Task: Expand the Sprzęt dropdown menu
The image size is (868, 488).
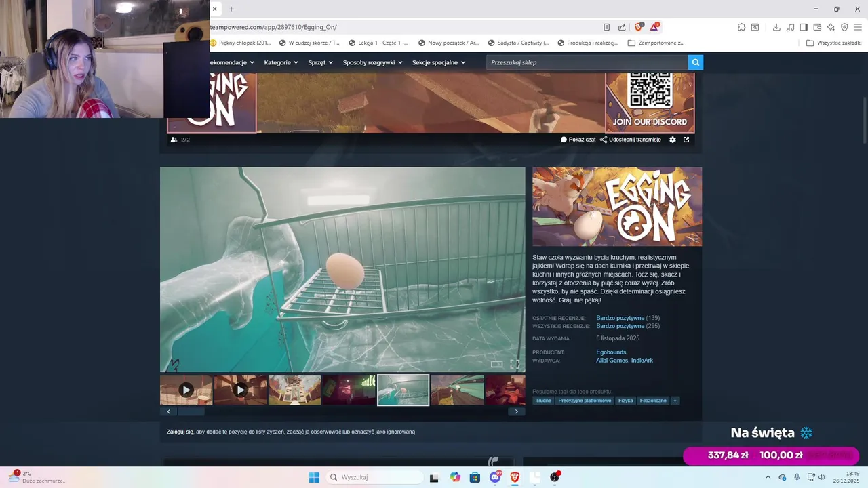Action: 321,62
